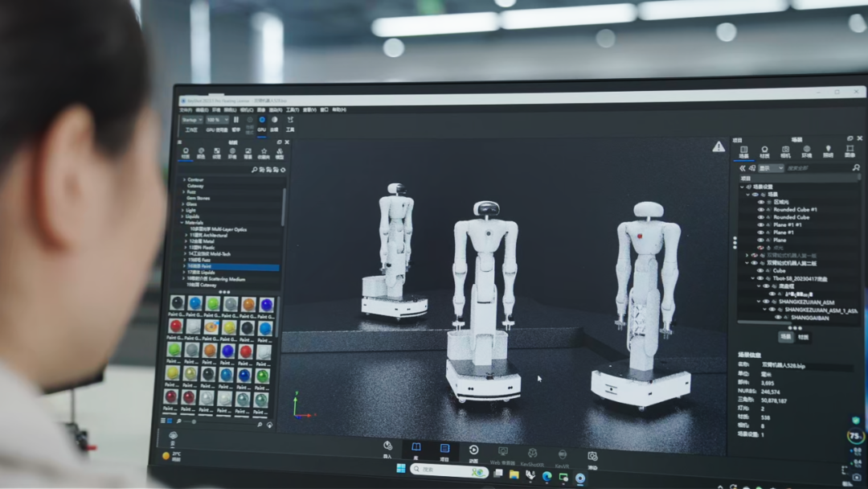
Task: Click the Import icon in bottom toolbar
Action: pos(387,447)
